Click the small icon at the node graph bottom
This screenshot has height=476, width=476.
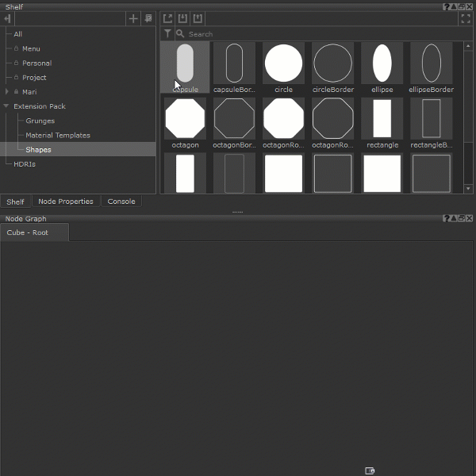pos(369,470)
